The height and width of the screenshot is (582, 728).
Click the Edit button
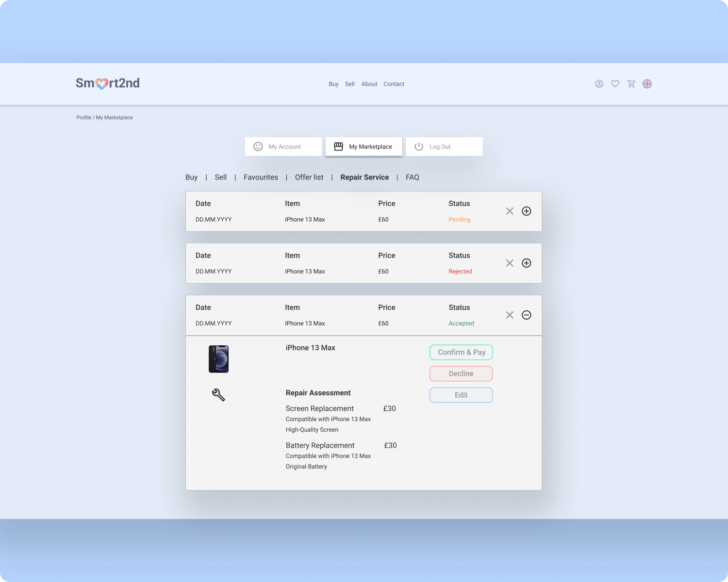(461, 395)
